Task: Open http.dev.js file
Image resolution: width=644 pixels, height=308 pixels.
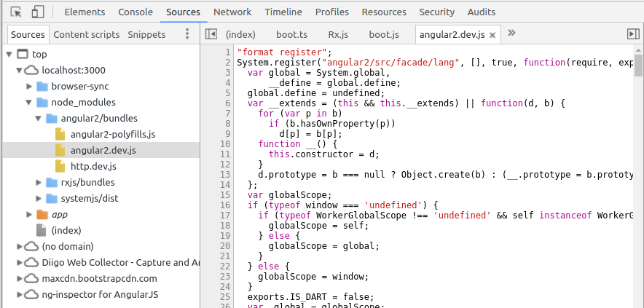Action: click(93, 166)
